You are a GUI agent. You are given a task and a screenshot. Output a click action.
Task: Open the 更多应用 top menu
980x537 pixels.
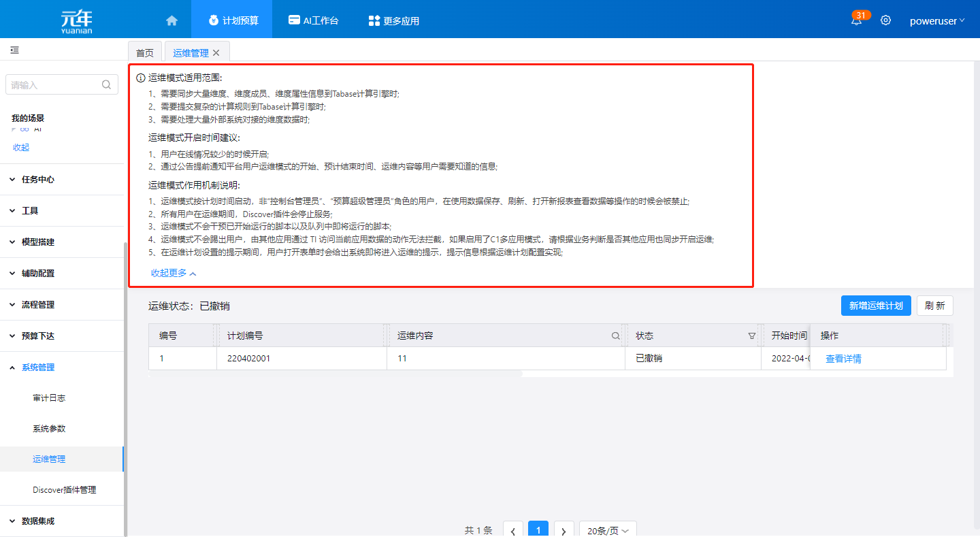click(393, 20)
